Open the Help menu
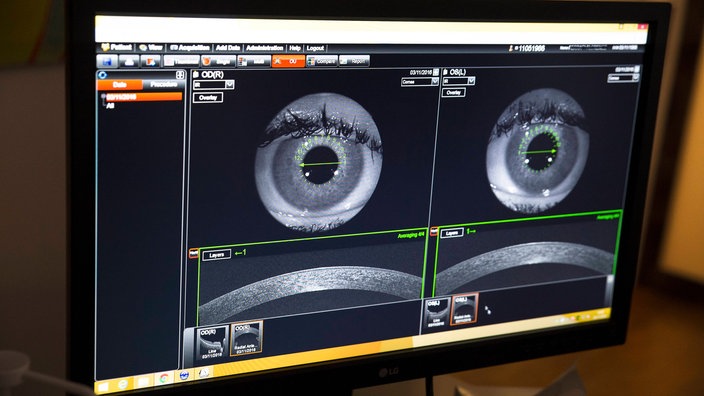Screen dimensions: 704x396 tap(295, 48)
